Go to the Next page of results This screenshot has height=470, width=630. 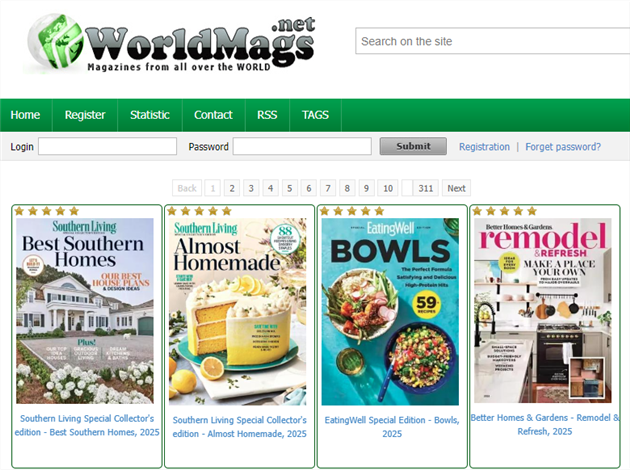pyautogui.click(x=456, y=188)
